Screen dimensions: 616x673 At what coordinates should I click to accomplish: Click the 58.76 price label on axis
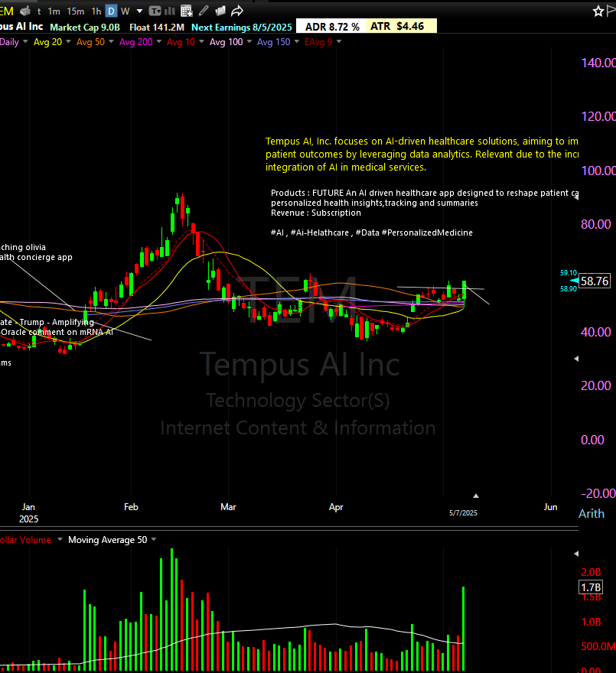594,281
